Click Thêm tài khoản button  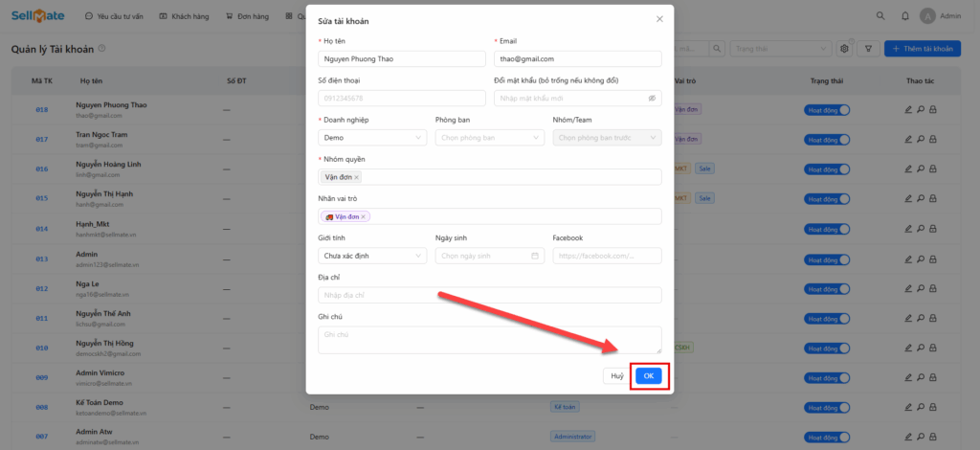(922, 49)
